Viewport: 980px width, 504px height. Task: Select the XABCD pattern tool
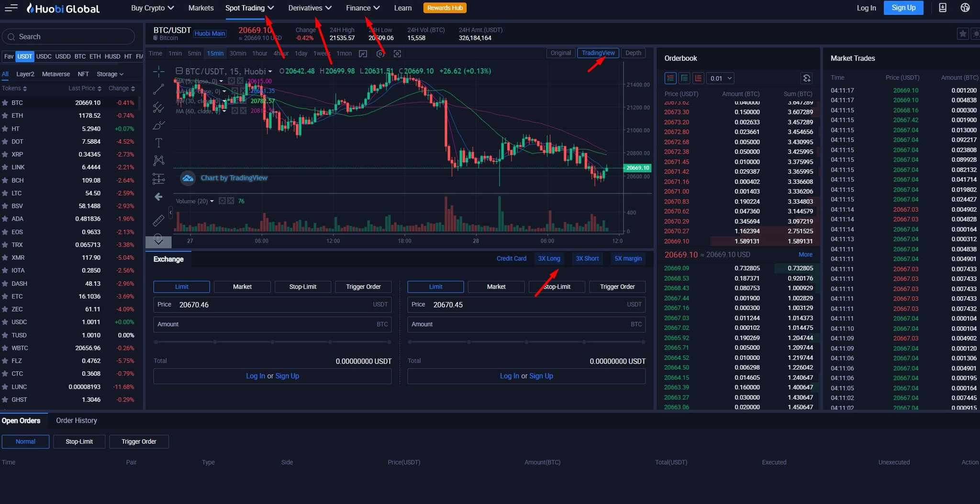(x=158, y=160)
